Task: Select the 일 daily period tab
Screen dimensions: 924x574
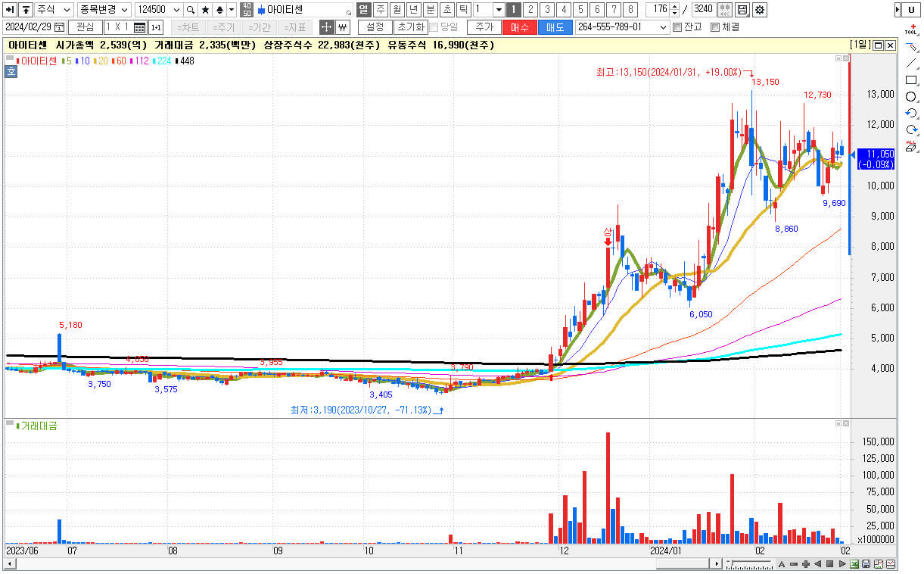Action: (x=363, y=10)
